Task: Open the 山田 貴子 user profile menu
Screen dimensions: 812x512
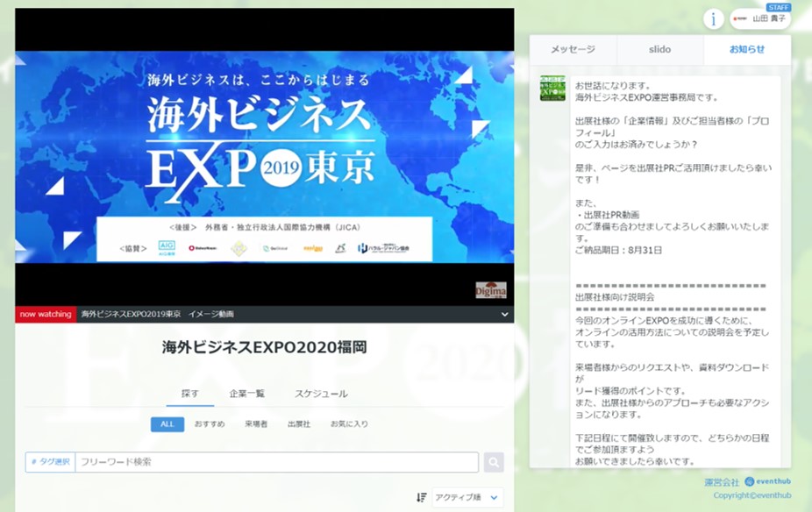Action: 760,18
